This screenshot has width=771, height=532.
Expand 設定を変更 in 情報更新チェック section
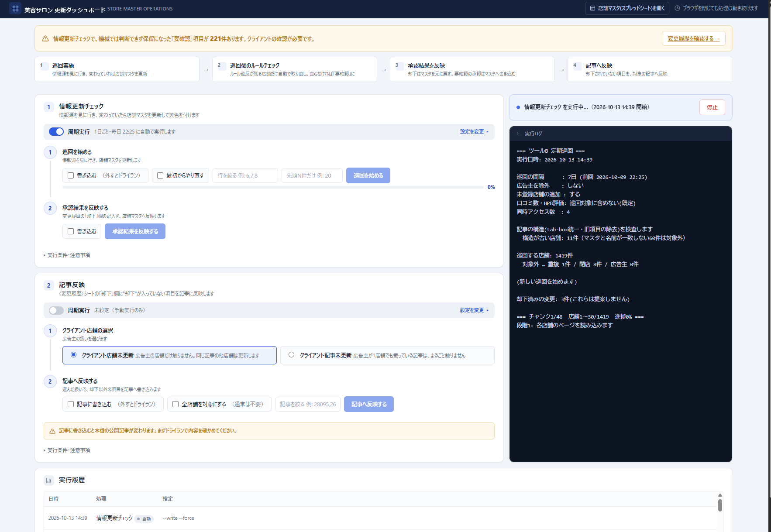pos(474,132)
